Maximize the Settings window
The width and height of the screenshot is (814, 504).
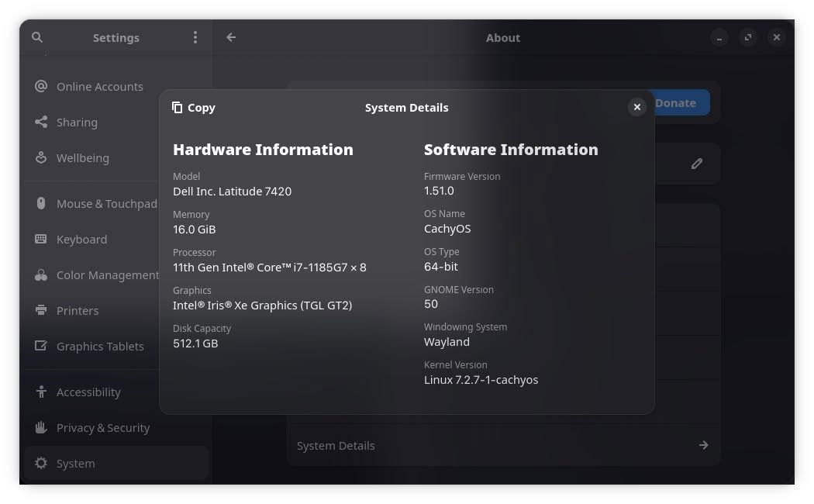click(747, 37)
